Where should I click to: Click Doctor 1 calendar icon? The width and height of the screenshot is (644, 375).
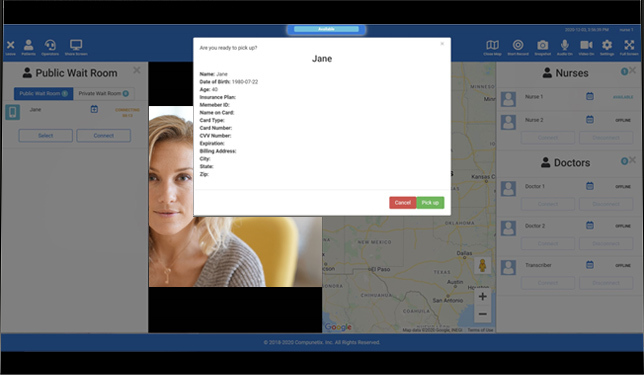590,186
